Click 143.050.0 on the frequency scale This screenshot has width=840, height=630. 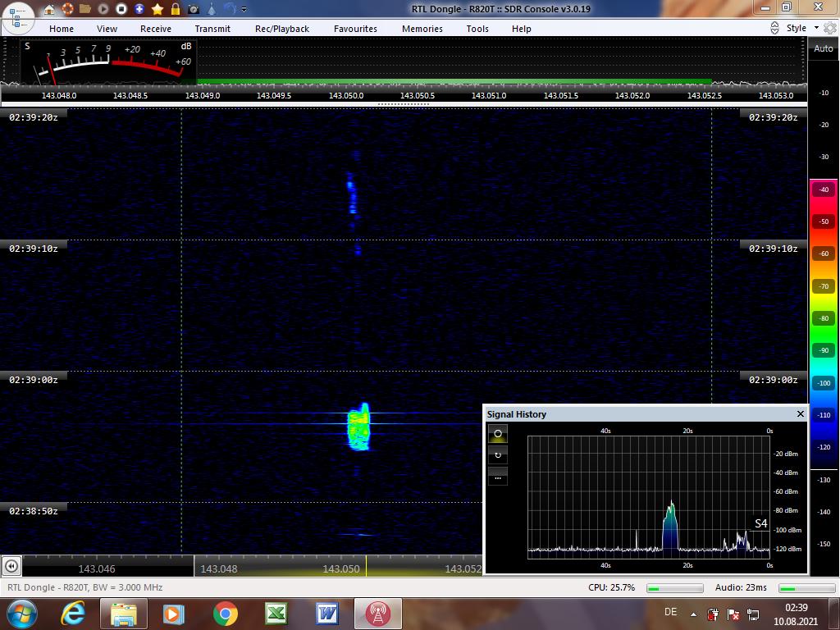346,95
